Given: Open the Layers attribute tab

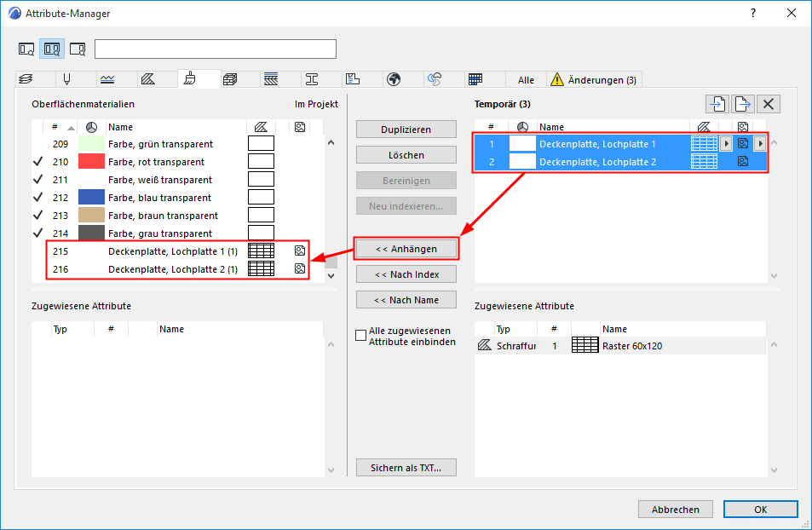Looking at the screenshot, I should pos(26,79).
